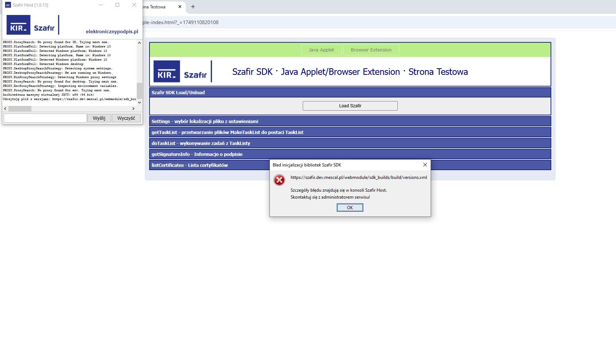The height and width of the screenshot is (364, 616).
Task: Click the red error icon in the dialog
Action: [279, 180]
